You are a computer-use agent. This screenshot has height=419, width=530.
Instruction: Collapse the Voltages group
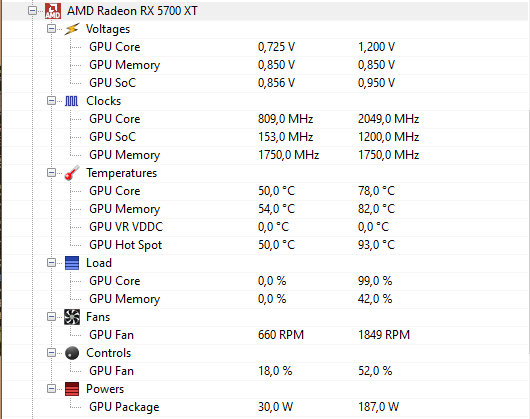(x=51, y=29)
